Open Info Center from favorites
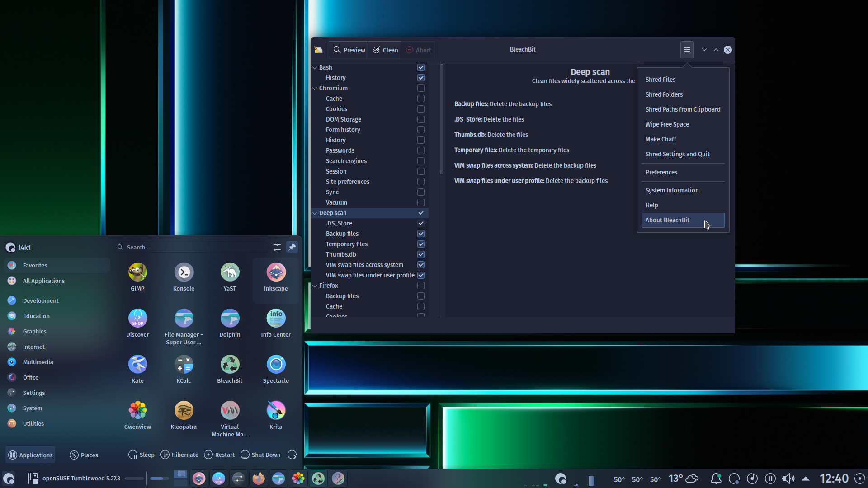This screenshot has height=488, width=868. click(x=276, y=324)
